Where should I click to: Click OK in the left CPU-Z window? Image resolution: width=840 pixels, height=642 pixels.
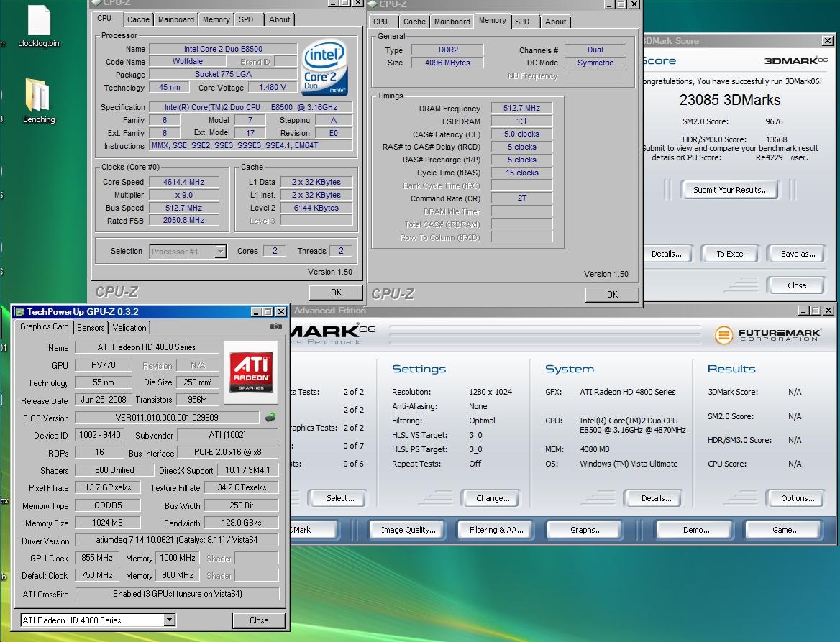[336, 293]
